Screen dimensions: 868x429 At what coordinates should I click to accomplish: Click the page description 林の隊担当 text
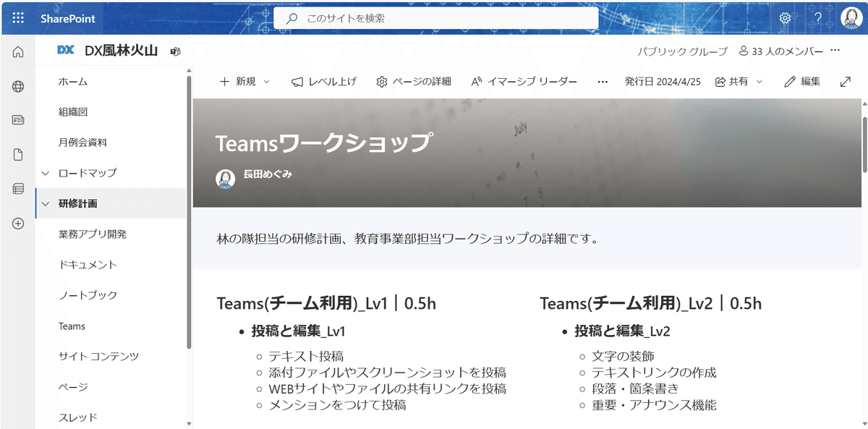point(409,238)
